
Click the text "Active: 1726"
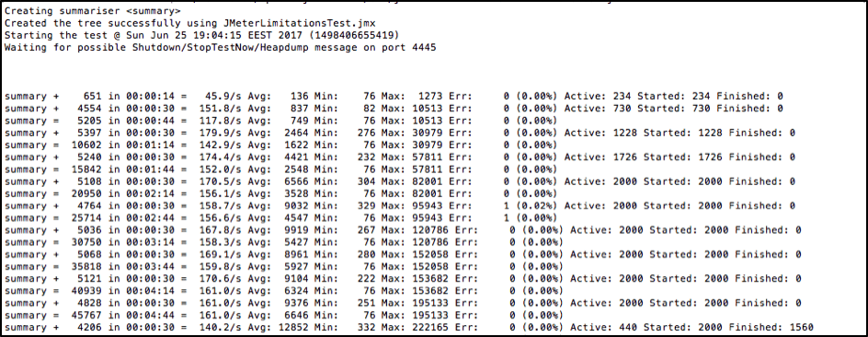tap(600, 157)
